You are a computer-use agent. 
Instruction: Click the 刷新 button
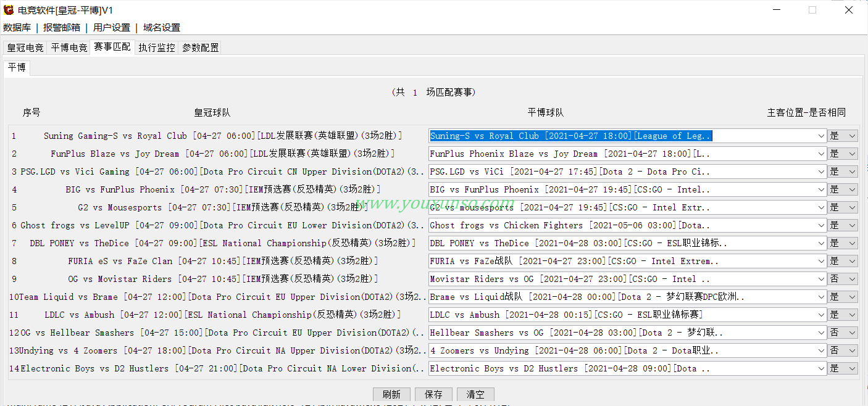click(x=391, y=394)
